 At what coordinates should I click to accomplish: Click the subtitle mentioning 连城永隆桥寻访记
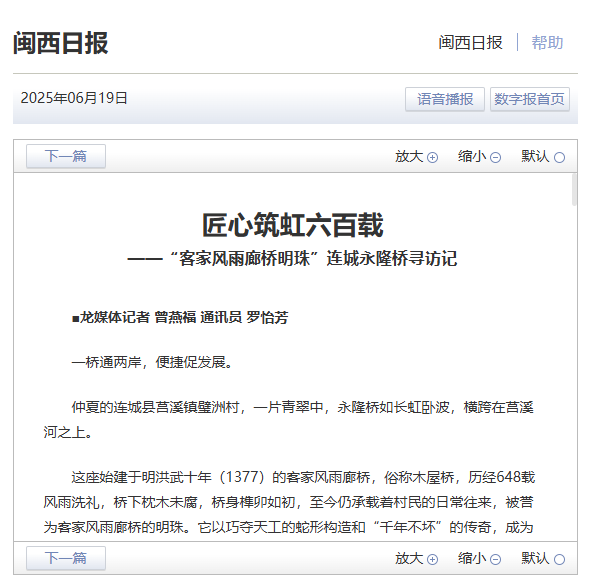(292, 259)
